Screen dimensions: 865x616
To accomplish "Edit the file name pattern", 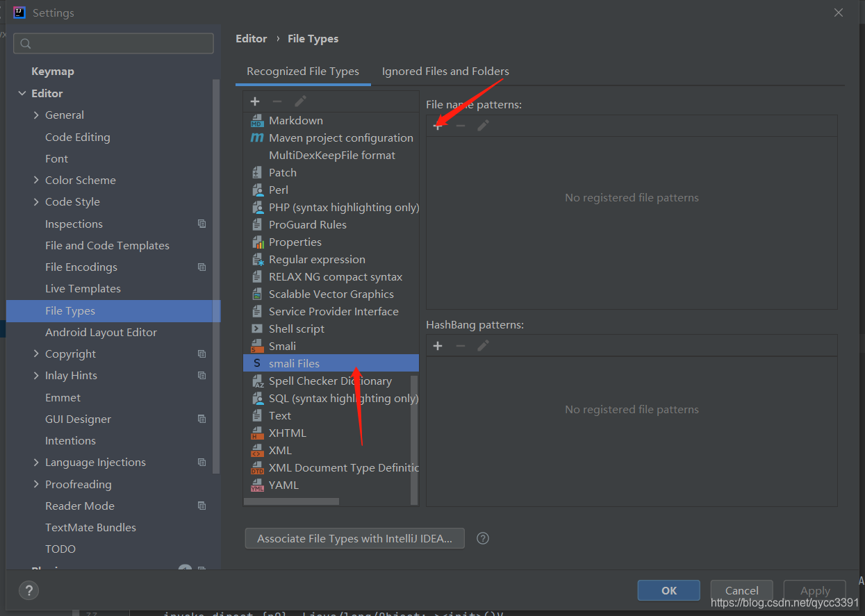I will pyautogui.click(x=483, y=126).
